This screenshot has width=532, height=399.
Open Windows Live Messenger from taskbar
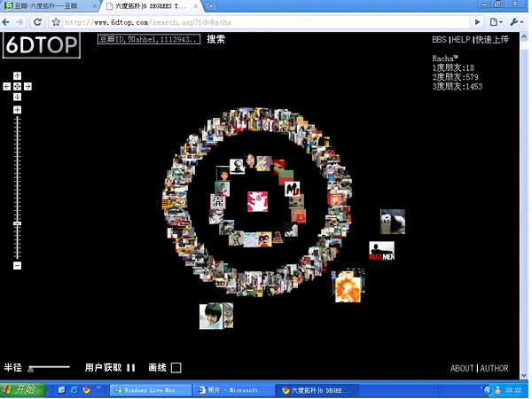(145, 389)
